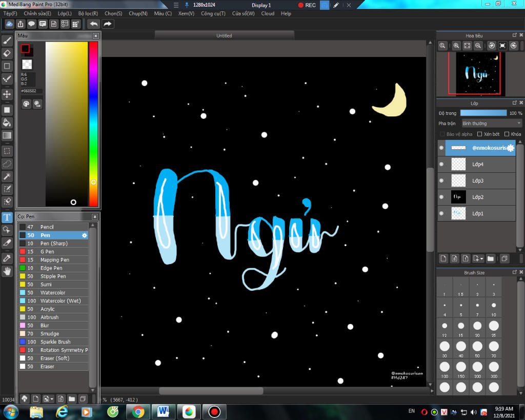Select the transparent color swatch

coord(27,64)
